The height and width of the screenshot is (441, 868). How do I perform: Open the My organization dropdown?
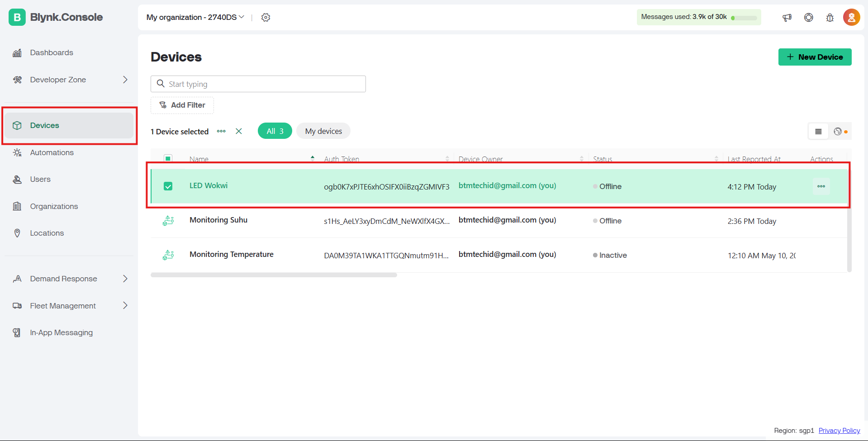tap(195, 17)
